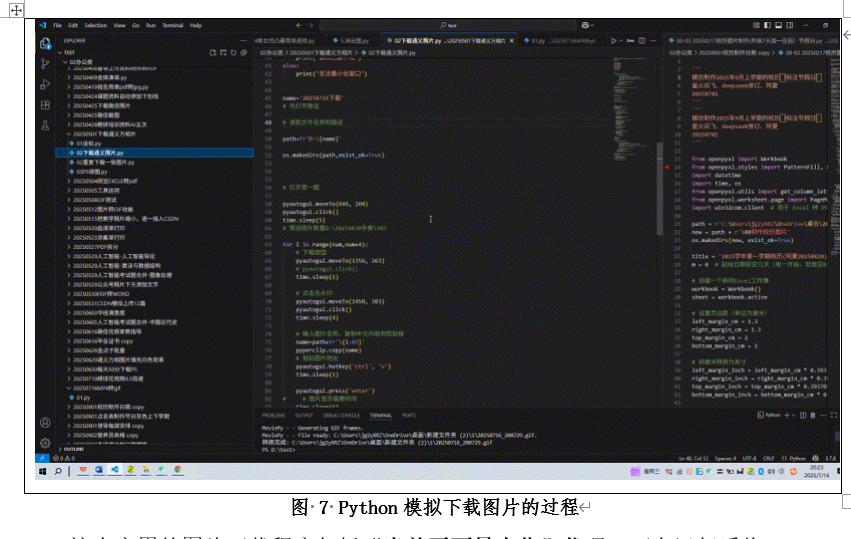Collapse all folders in Explorer
Viewport: 851px width, 539px height.
(244, 53)
